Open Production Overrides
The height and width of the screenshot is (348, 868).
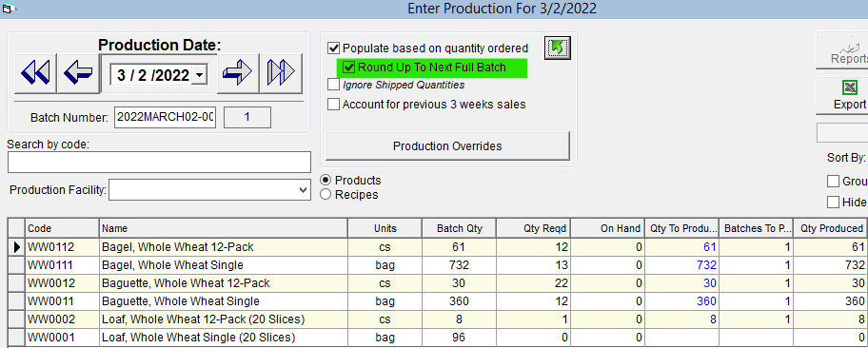click(x=448, y=146)
